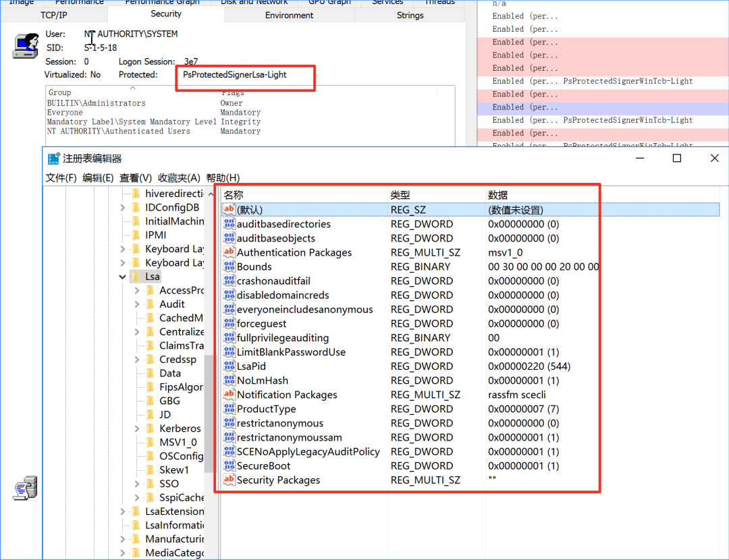Click the fullprivilegeauditing value icon
The height and width of the screenshot is (560, 729).
tap(229, 338)
